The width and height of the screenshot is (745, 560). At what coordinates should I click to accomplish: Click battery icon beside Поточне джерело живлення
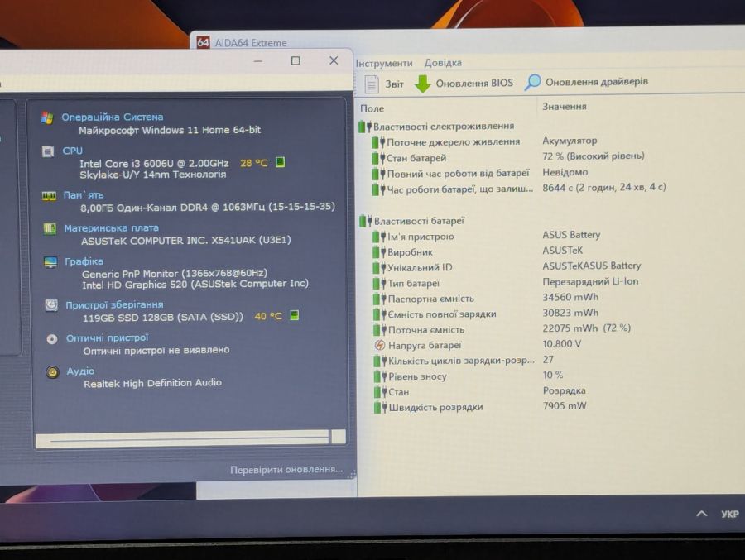pos(378,142)
